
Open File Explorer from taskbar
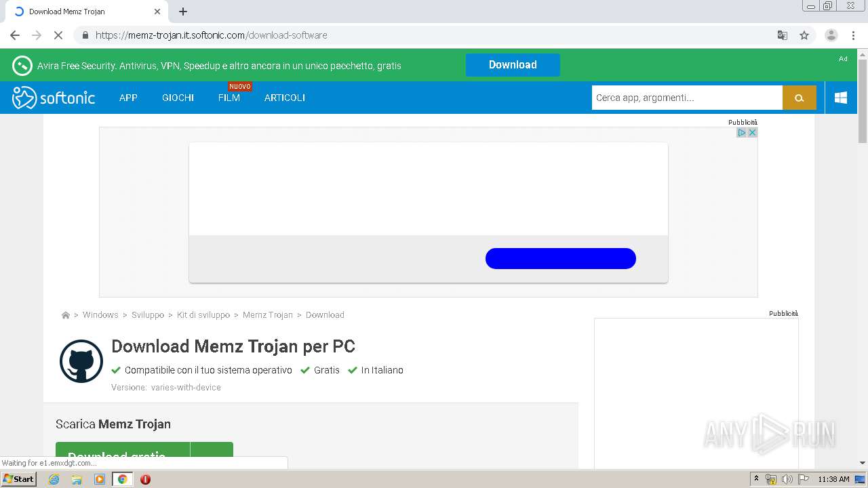77,479
